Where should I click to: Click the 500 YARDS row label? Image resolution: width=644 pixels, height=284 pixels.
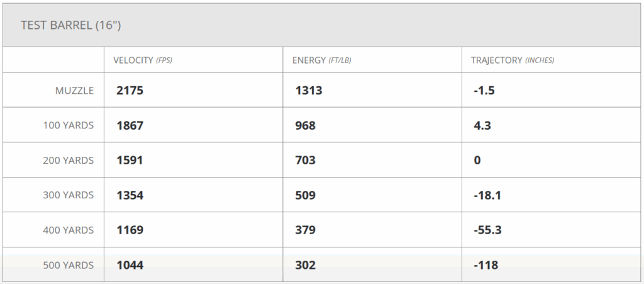[68, 265]
